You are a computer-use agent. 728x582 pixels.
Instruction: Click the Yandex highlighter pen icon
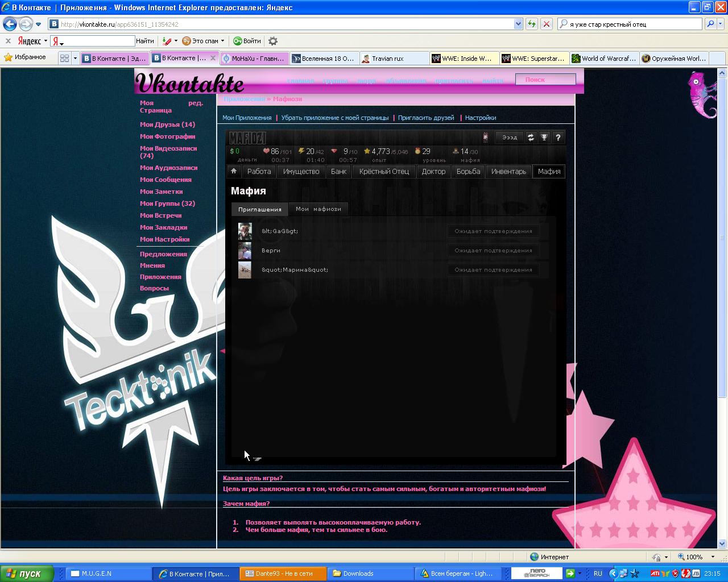(167, 41)
